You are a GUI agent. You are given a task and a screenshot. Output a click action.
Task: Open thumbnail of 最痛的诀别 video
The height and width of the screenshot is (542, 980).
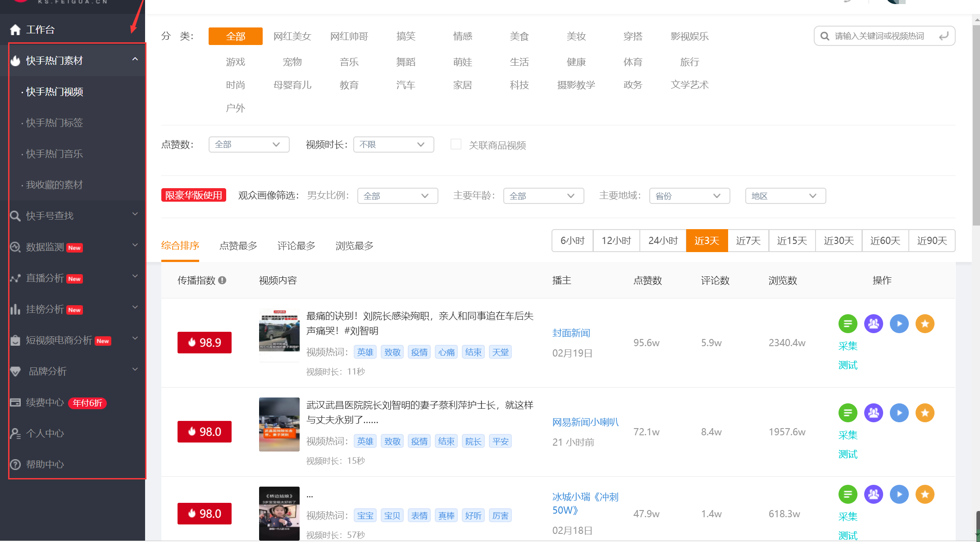[x=279, y=335]
